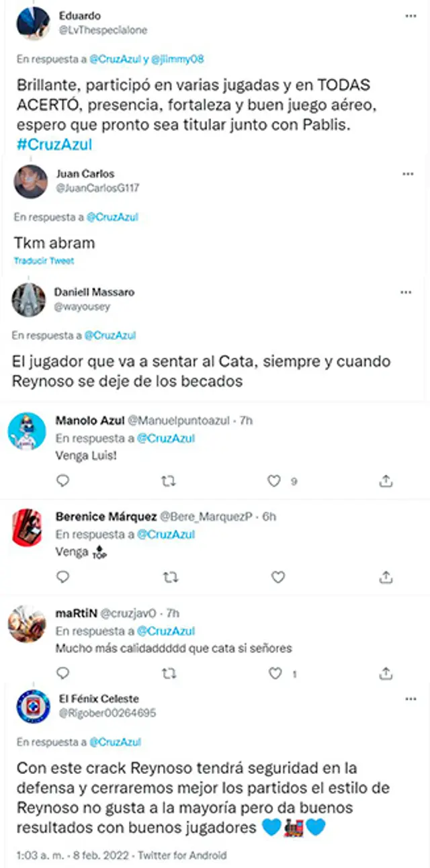
Task: Share maRtiN's tweet
Action: [386, 673]
